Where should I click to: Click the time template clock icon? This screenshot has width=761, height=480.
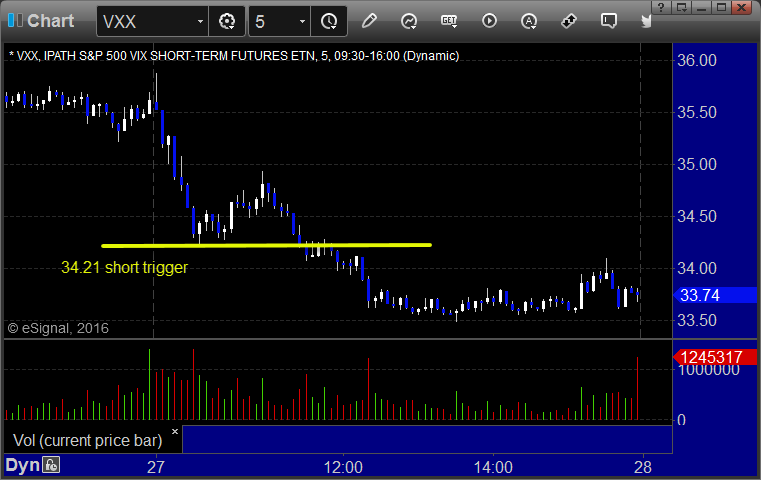(x=329, y=21)
